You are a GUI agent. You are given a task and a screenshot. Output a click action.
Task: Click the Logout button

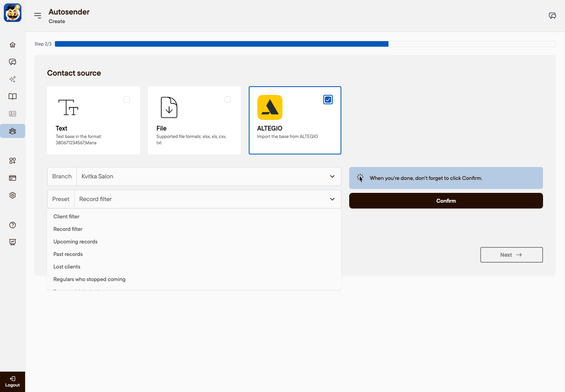pos(13,382)
